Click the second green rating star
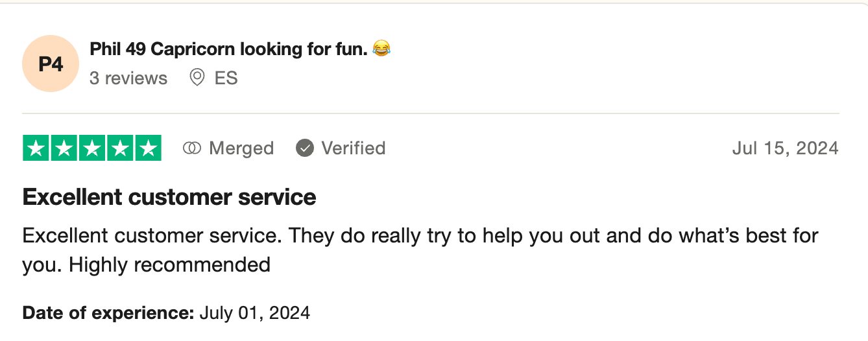This screenshot has height=341, width=868. coord(64,148)
